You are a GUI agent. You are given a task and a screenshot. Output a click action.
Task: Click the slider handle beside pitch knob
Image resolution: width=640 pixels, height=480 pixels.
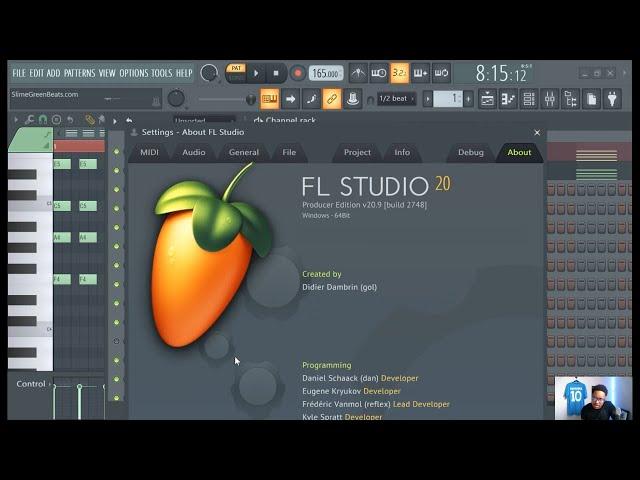[x=251, y=99]
